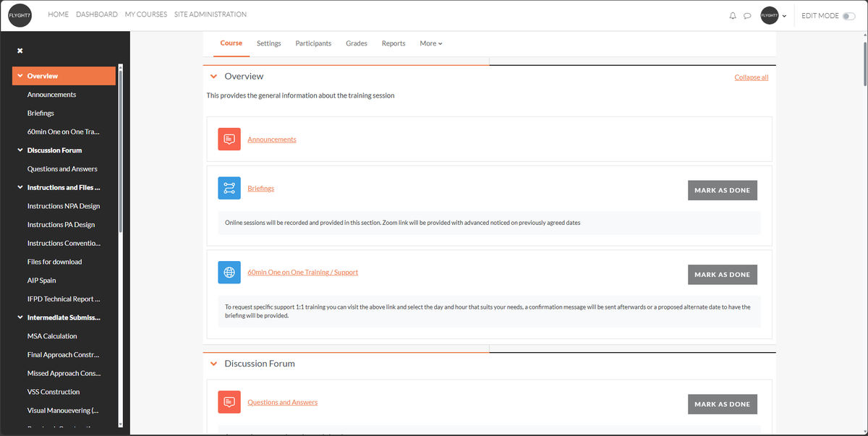Open the Announcements link in Overview

pyautogui.click(x=272, y=140)
